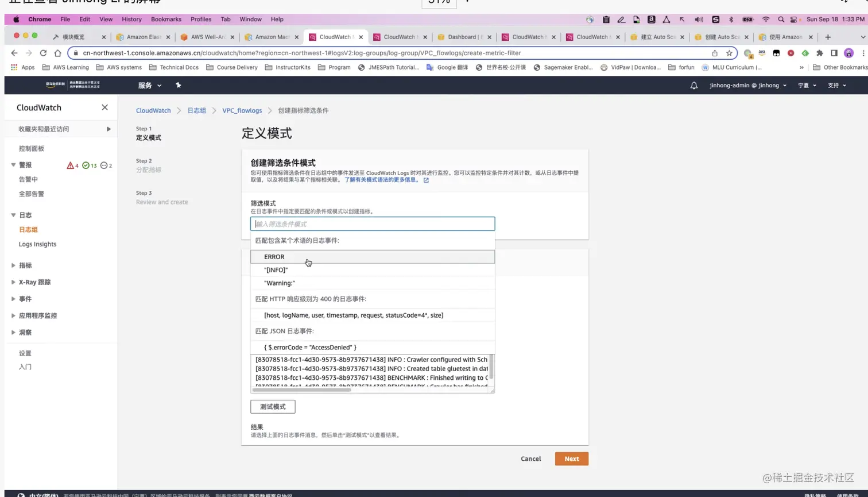Click the log sample vertical scrollbar
Screen dimensions: 868x497
pos(491,368)
